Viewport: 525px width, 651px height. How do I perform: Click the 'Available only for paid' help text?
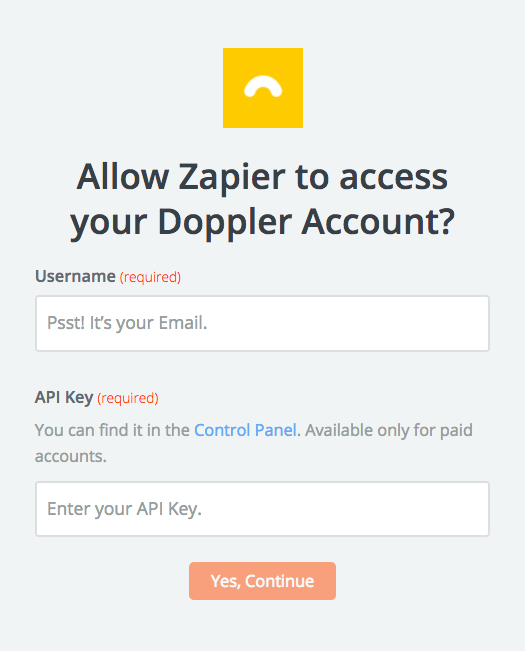point(389,431)
